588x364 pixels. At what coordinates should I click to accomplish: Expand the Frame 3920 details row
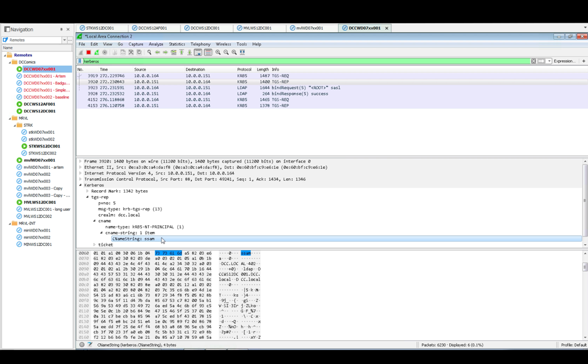(x=80, y=161)
